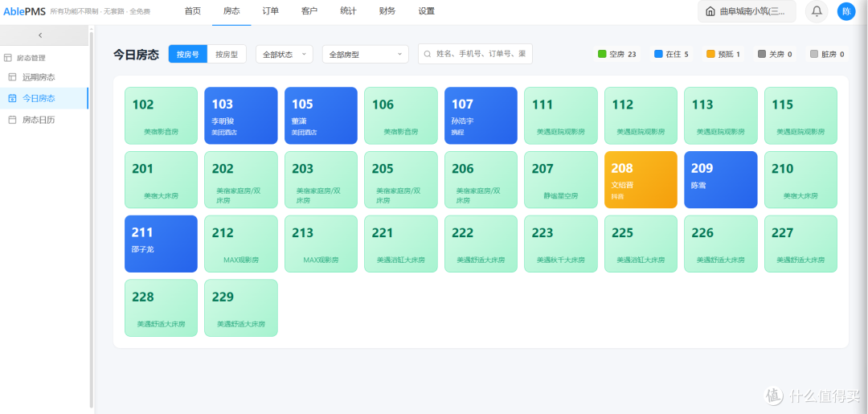The height and width of the screenshot is (414, 868).
Task: Open 远期房态 in sidebar
Action: (43, 77)
